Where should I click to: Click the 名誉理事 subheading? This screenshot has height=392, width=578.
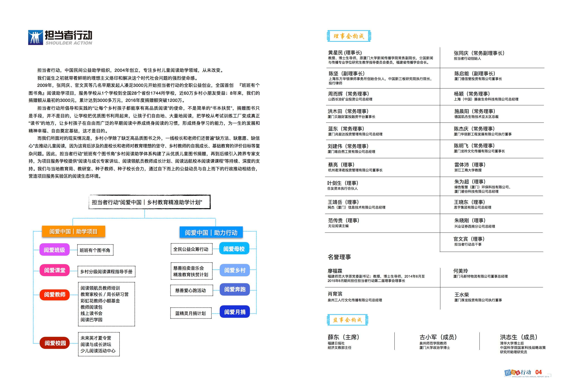point(339,257)
